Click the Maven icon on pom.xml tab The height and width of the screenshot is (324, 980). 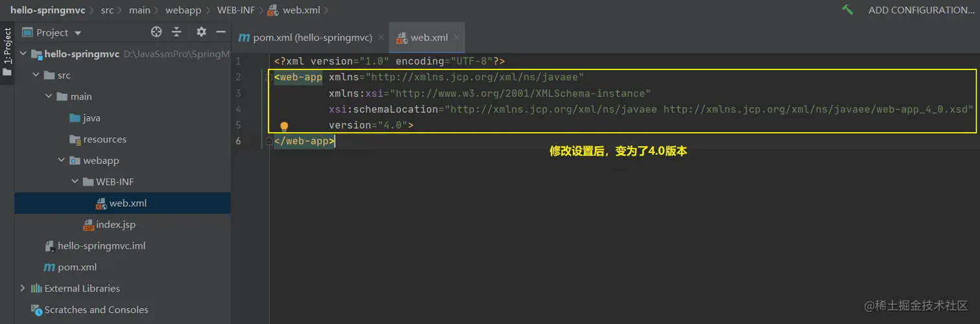tap(244, 38)
